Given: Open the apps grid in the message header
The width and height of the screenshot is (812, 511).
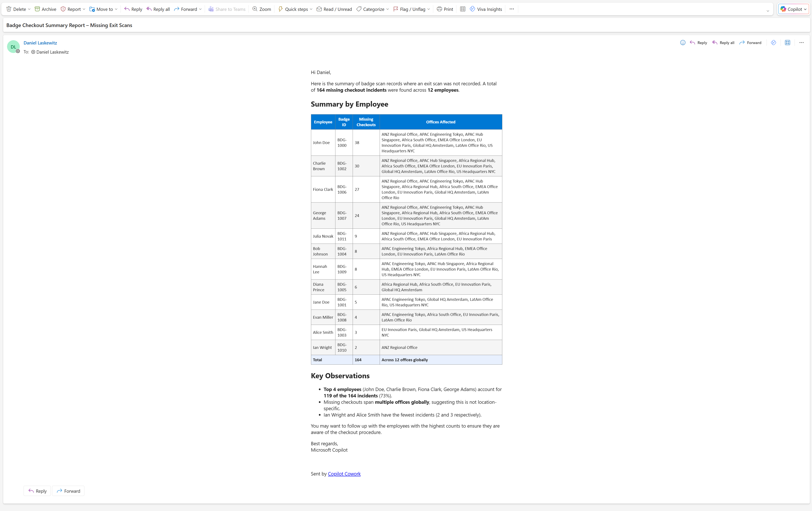Looking at the screenshot, I should (788, 43).
